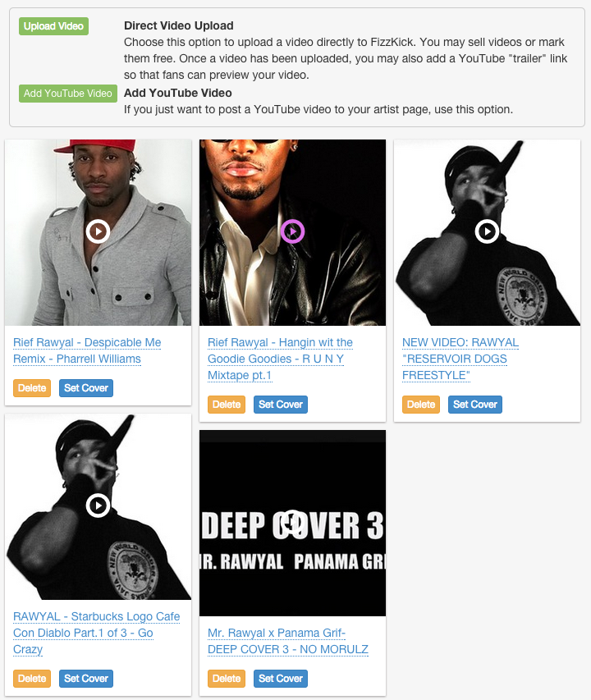Set Cover for the Reservoir Dogs Freestyle video

click(475, 405)
